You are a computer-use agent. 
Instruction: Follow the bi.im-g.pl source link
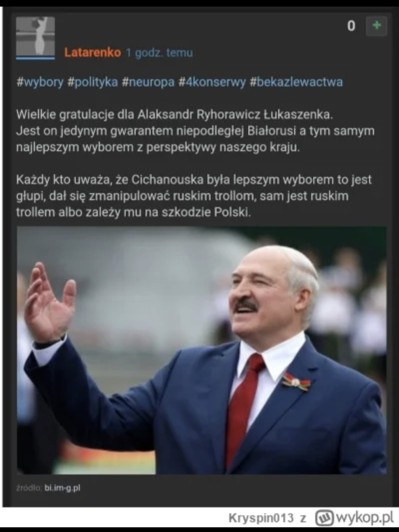point(62,488)
